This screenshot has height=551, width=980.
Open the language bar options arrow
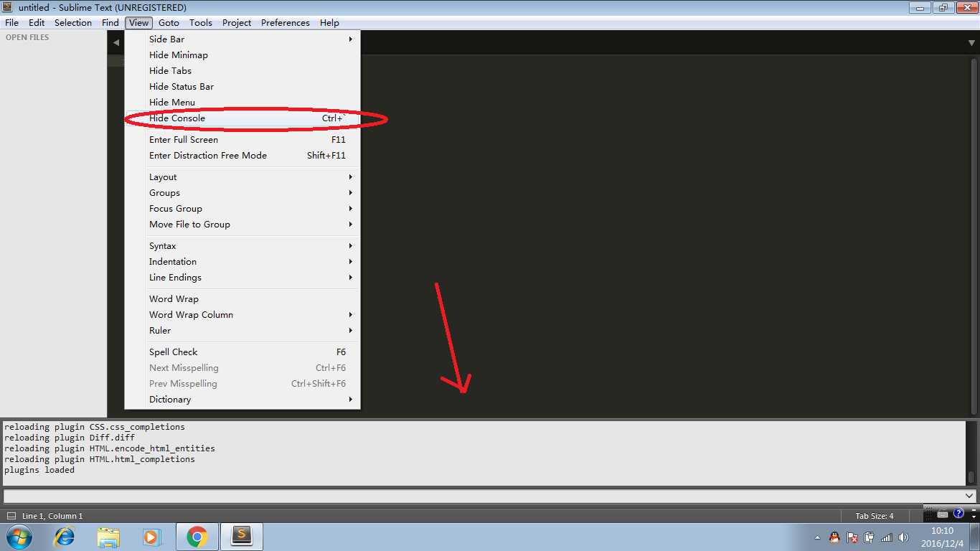tap(974, 516)
